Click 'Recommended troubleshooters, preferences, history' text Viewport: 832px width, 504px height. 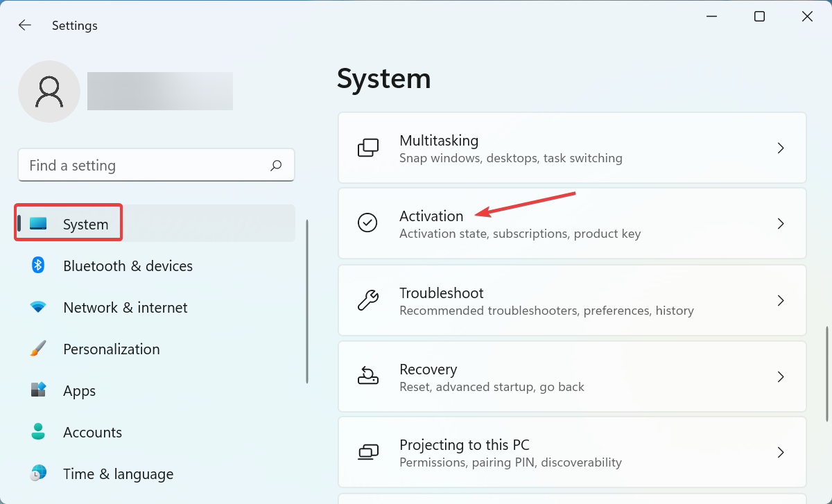click(546, 311)
